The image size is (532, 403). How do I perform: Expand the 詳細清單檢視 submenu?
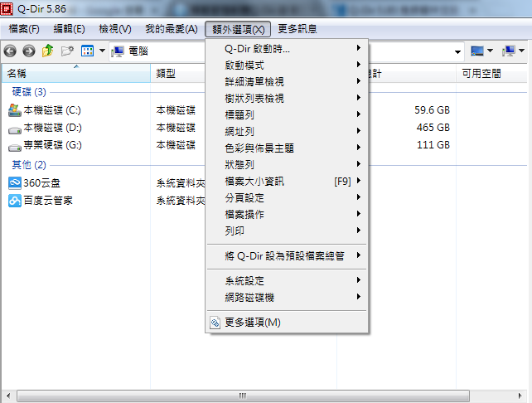(x=287, y=81)
